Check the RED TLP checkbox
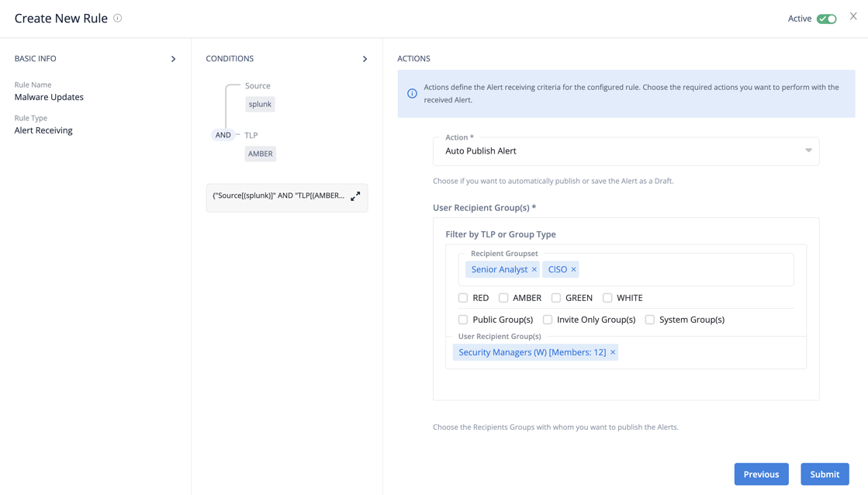The height and width of the screenshot is (495, 868). (x=463, y=298)
